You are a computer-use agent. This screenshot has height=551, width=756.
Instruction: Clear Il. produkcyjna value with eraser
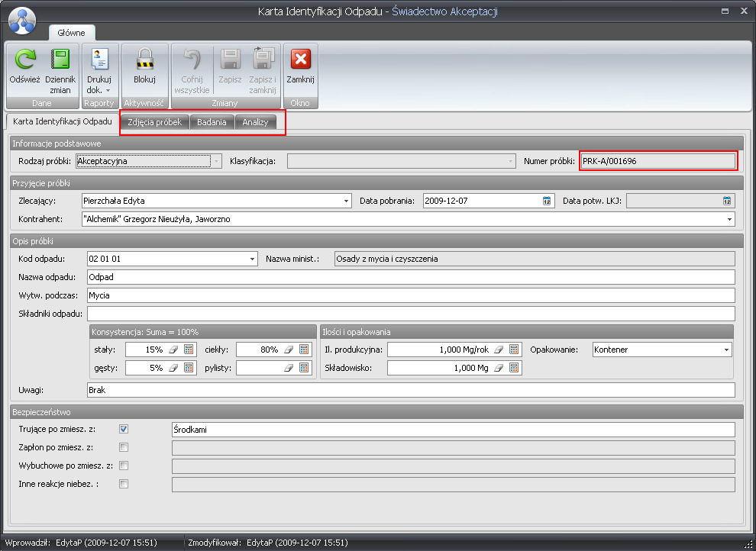[x=499, y=350]
